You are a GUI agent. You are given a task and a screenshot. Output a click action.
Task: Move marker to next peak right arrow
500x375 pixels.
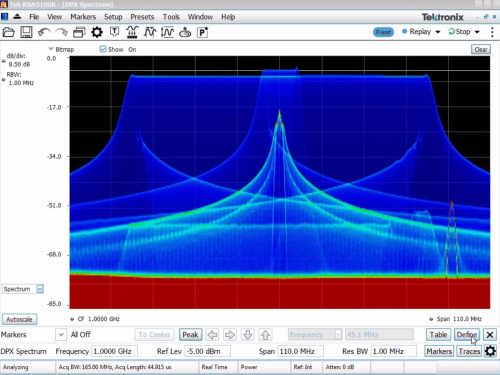pyautogui.click(x=230, y=335)
